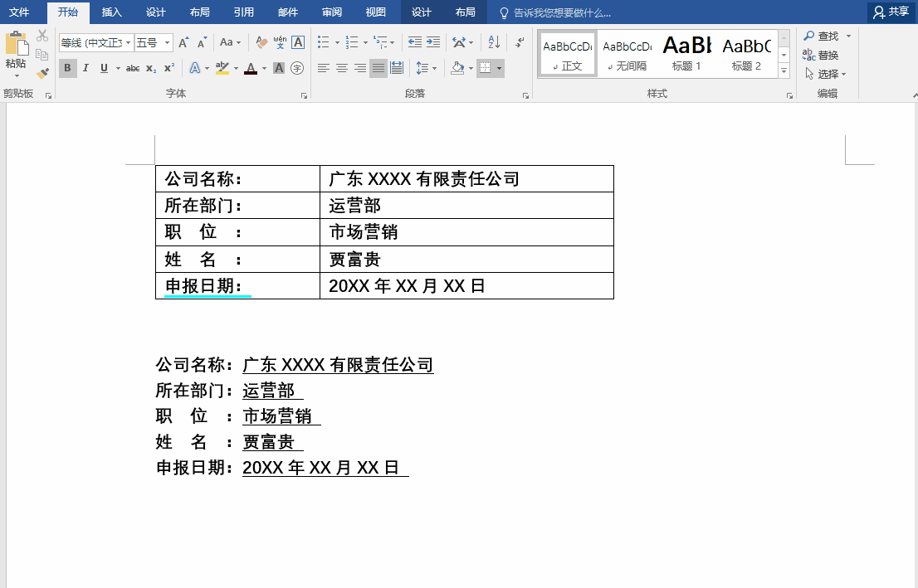The height and width of the screenshot is (588, 918).
Task: Click the 粘贴 paste clipboard icon
Action: coord(17,45)
